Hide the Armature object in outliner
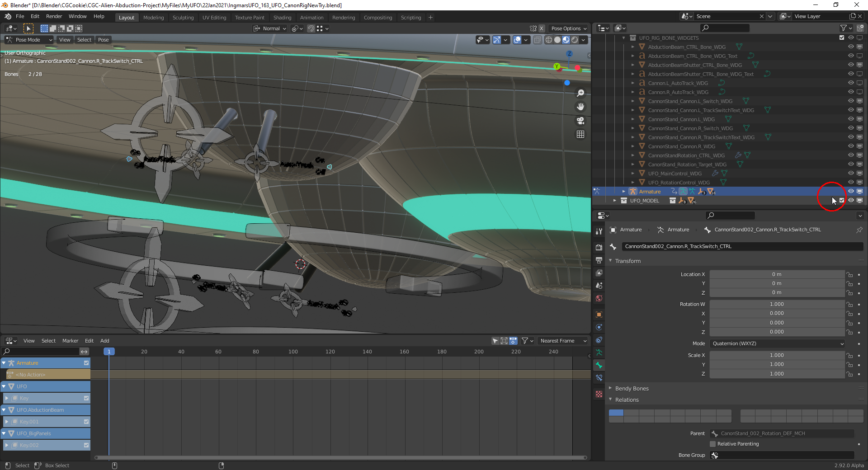The image size is (868, 470). coord(851,191)
